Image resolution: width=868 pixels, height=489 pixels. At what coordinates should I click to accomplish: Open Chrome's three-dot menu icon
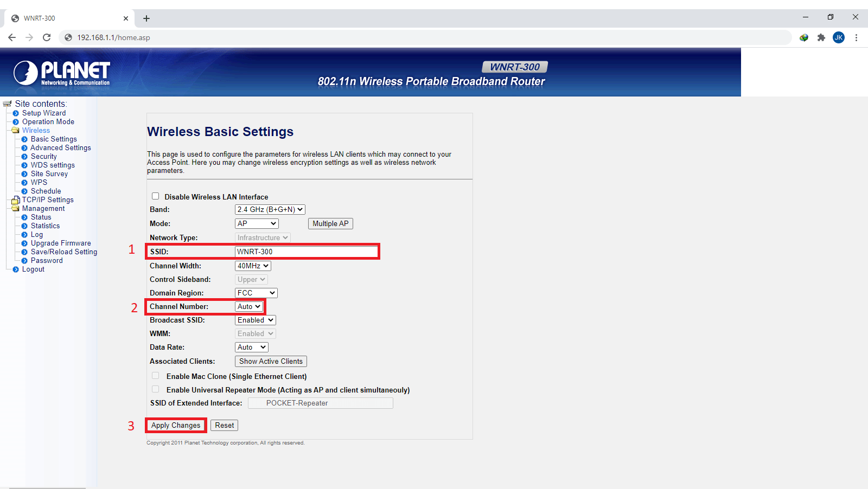coord(856,37)
